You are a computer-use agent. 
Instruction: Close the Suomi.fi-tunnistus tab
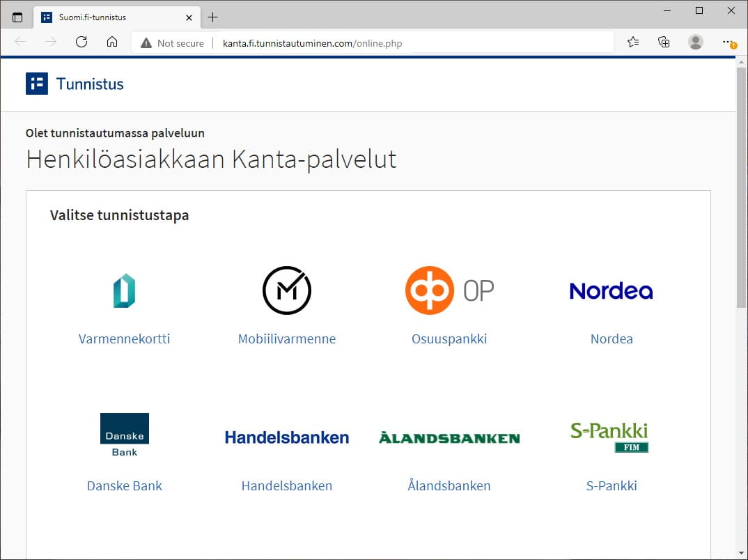coord(189,17)
